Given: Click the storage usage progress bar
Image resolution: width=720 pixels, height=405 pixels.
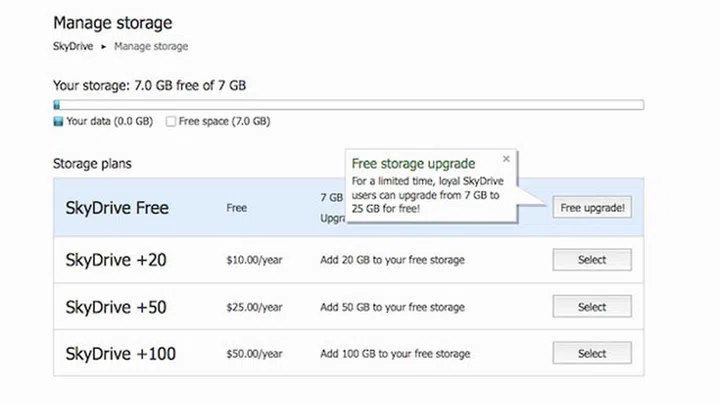Looking at the screenshot, I should click(348, 104).
